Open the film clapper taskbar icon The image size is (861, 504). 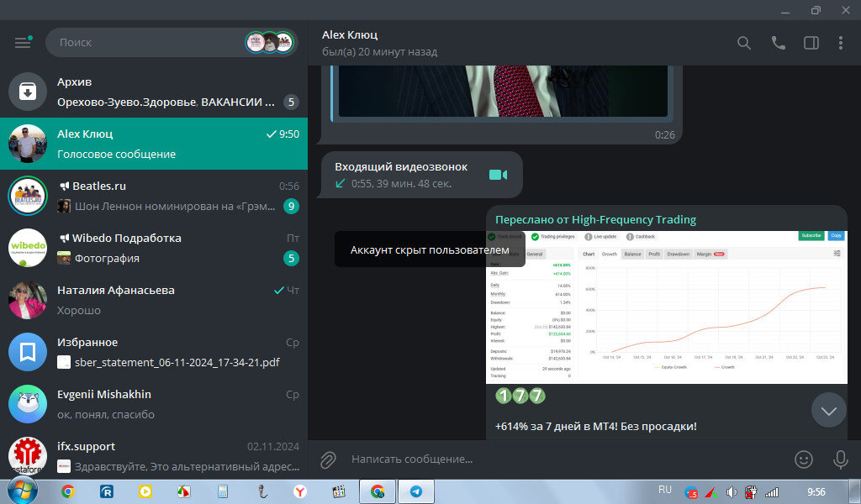pyautogui.click(x=339, y=491)
